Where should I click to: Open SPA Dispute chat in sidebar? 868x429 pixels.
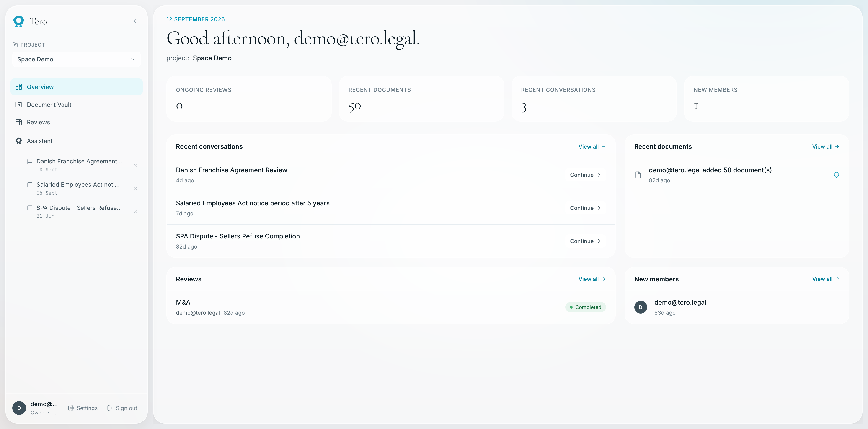coord(79,212)
